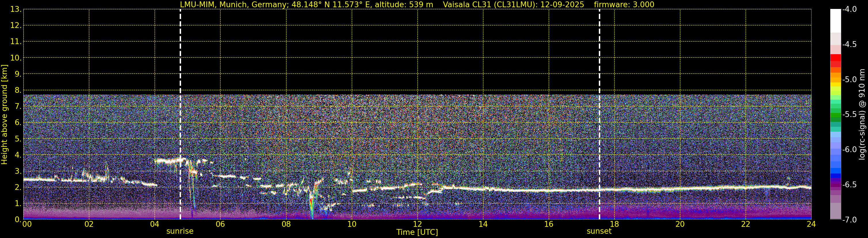Click the sunset label below the time axis

(599, 231)
